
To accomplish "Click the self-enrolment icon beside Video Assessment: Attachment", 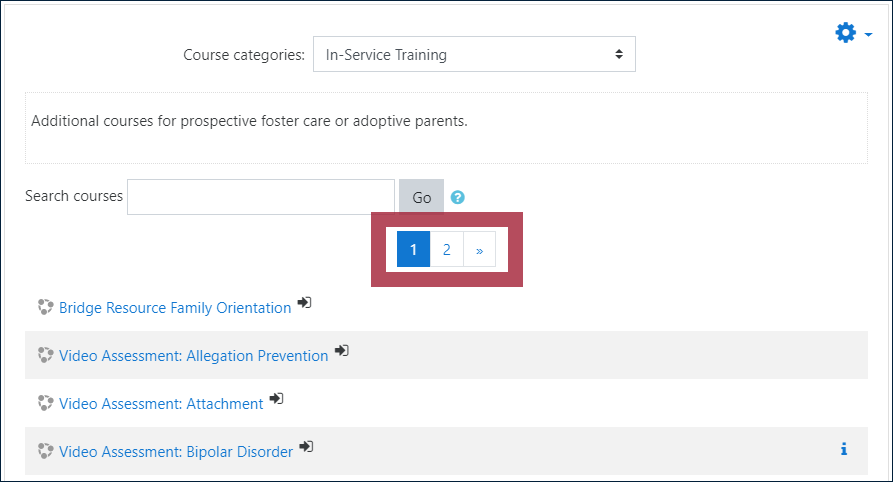I will point(276,398).
